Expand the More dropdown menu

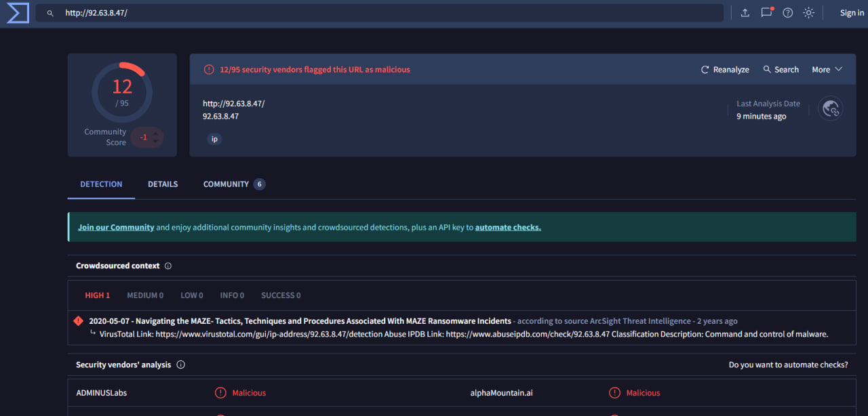(827, 70)
